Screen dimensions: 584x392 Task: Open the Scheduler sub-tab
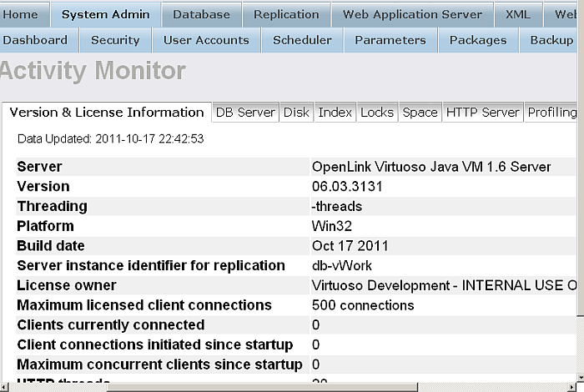tap(302, 40)
